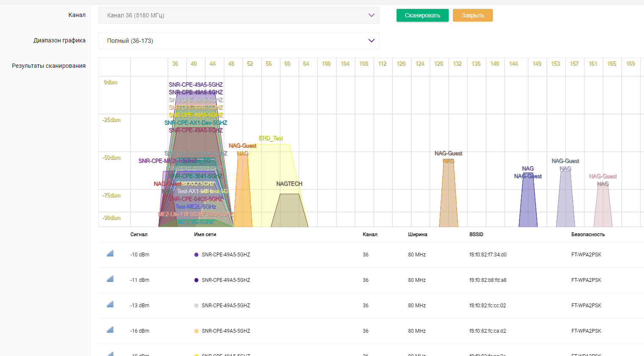The image size is (644, 356).
Task: Click the NAGTECH trapezoid in the chart
Action: (x=289, y=211)
